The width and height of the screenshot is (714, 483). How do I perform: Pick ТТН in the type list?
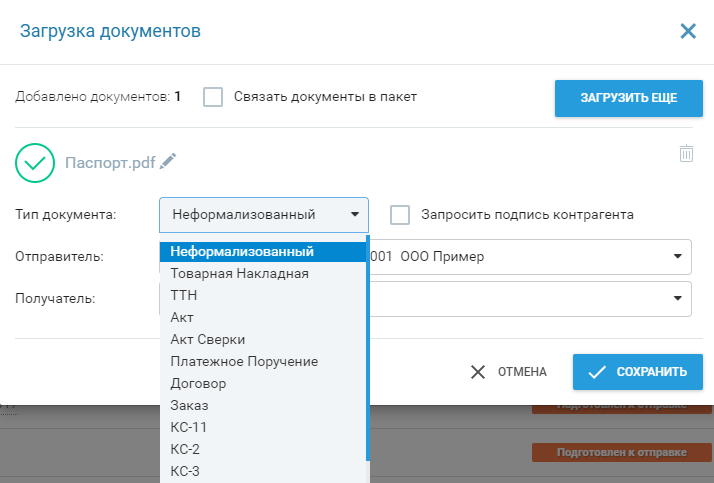184,295
